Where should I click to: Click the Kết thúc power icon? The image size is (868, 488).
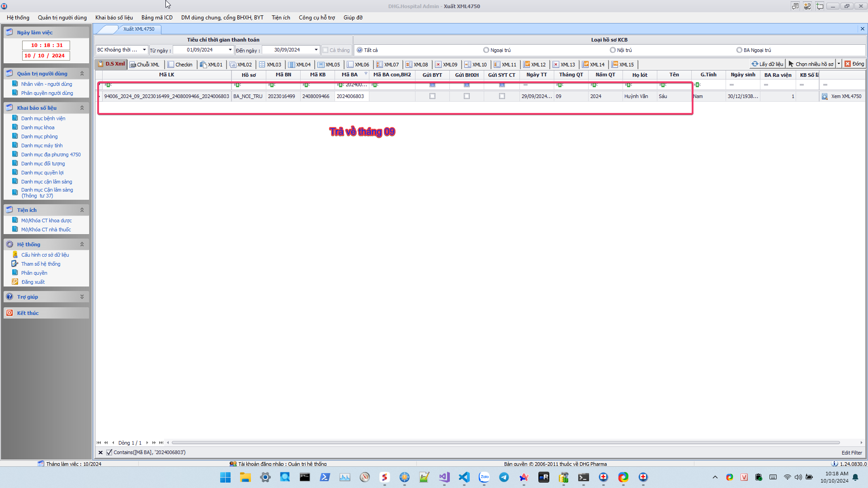point(9,313)
